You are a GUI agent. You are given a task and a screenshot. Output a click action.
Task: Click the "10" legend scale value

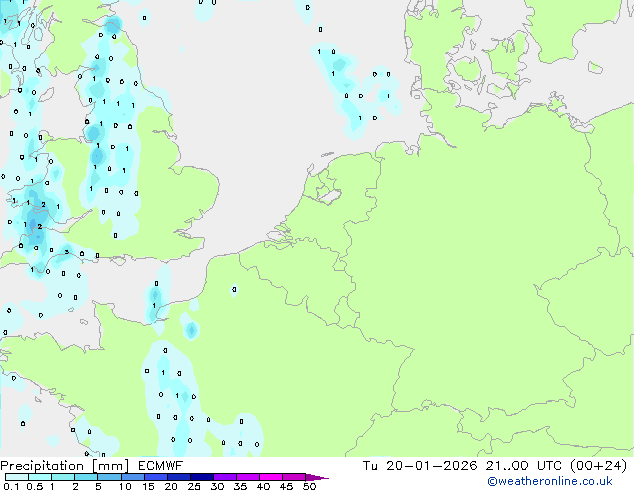tap(125, 486)
